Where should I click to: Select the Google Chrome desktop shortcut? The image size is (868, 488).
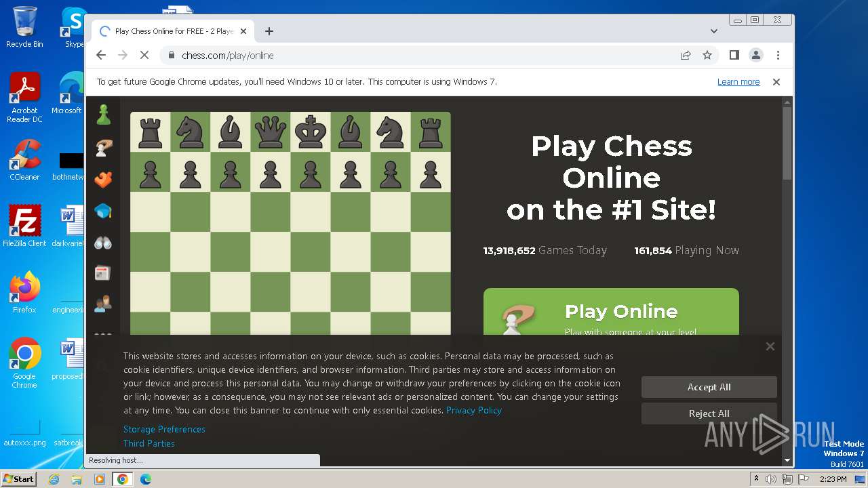(x=24, y=363)
